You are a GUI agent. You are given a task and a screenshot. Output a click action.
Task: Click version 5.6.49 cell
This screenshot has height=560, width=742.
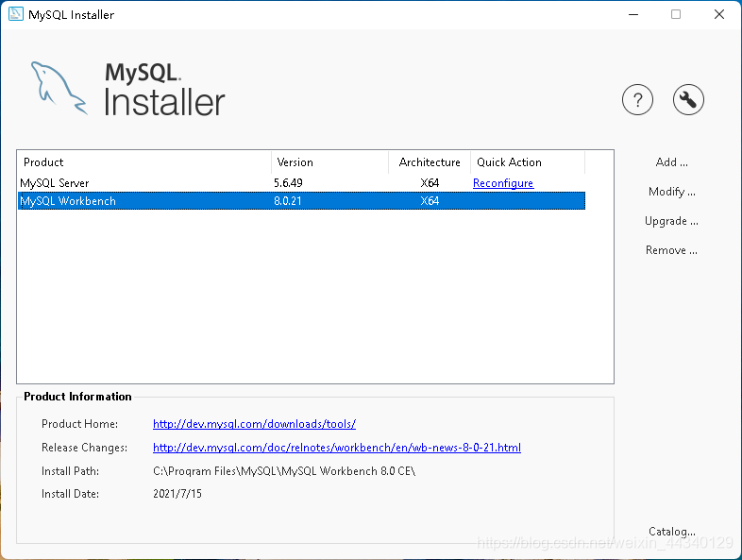click(x=288, y=183)
